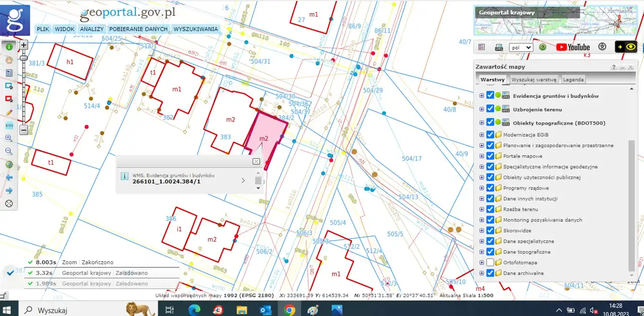644x316 pixels.
Task: Enable the Ortofotomapa layer checkbox
Action: pyautogui.click(x=491, y=263)
